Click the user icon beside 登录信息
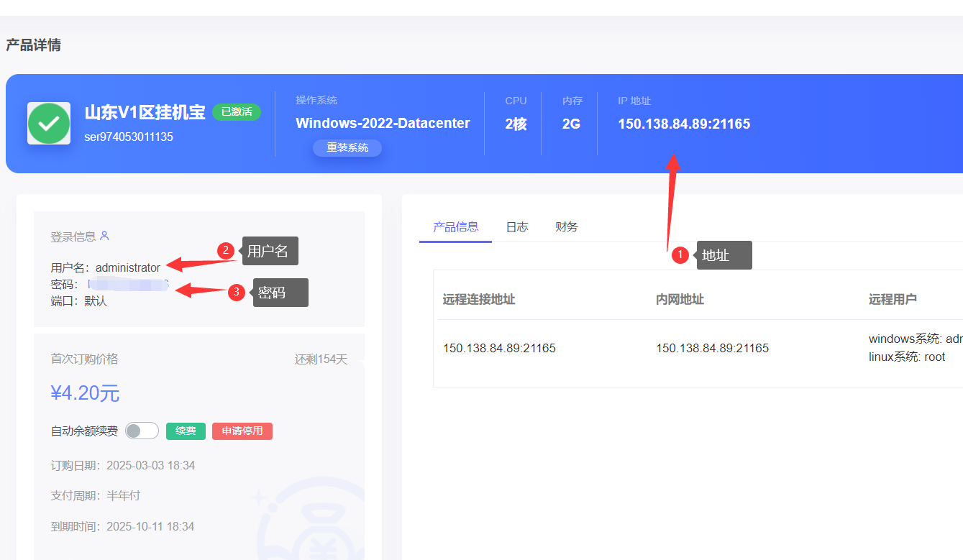This screenshot has height=560, width=963. (104, 235)
